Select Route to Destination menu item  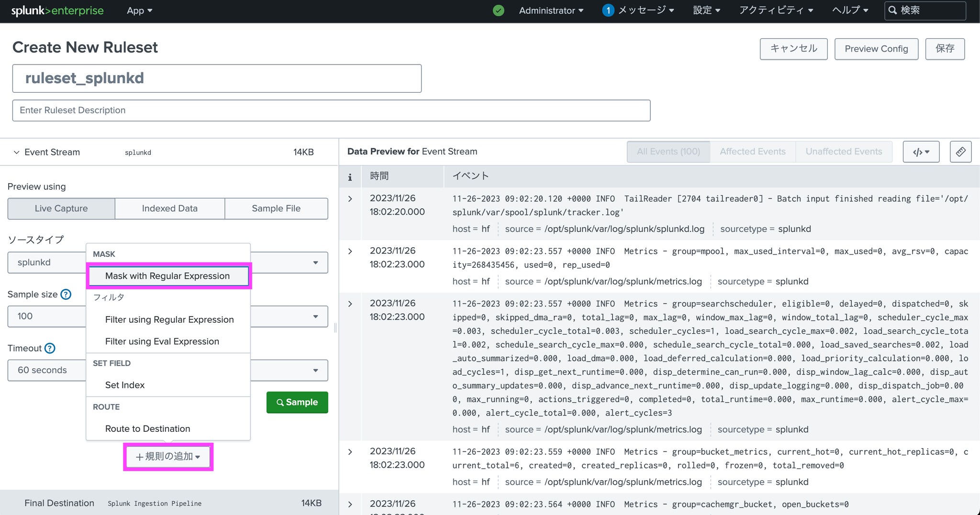(x=147, y=428)
